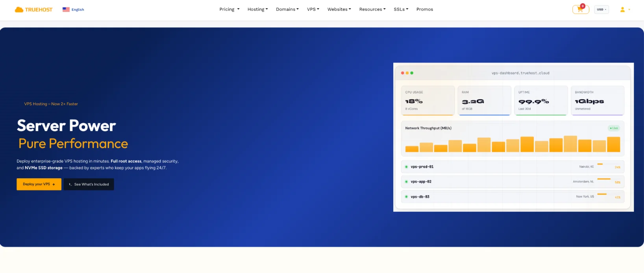Expand the Websites menu
The width and height of the screenshot is (644, 273).
(339, 9)
